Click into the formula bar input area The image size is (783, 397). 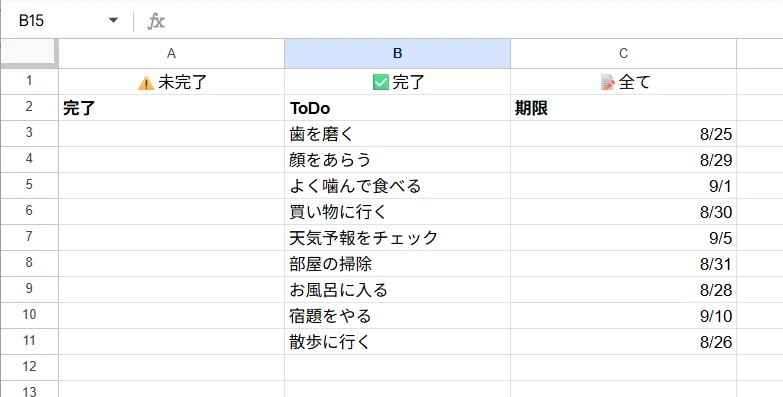pyautogui.click(x=474, y=21)
